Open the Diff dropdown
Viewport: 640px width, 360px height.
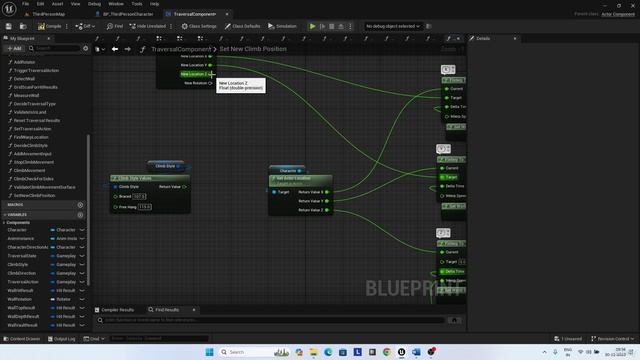(x=85, y=26)
